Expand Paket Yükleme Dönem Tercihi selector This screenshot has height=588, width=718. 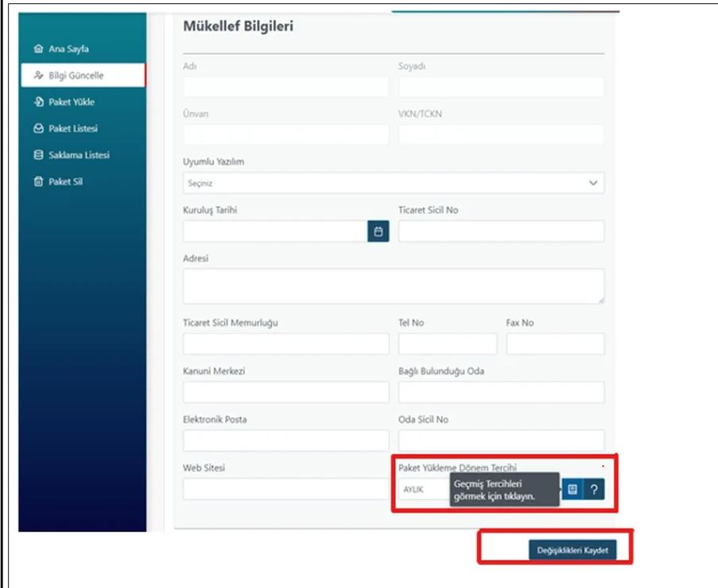[x=421, y=489]
